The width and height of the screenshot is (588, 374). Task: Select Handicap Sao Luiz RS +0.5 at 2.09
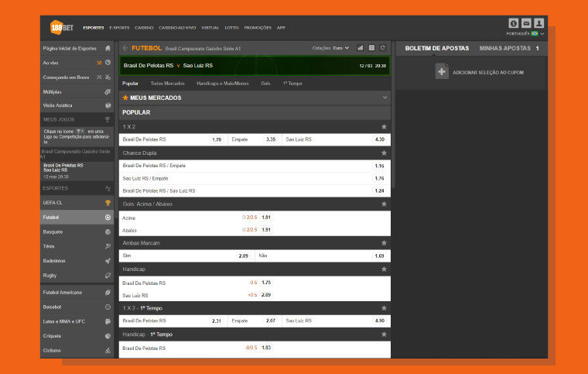[x=266, y=295]
